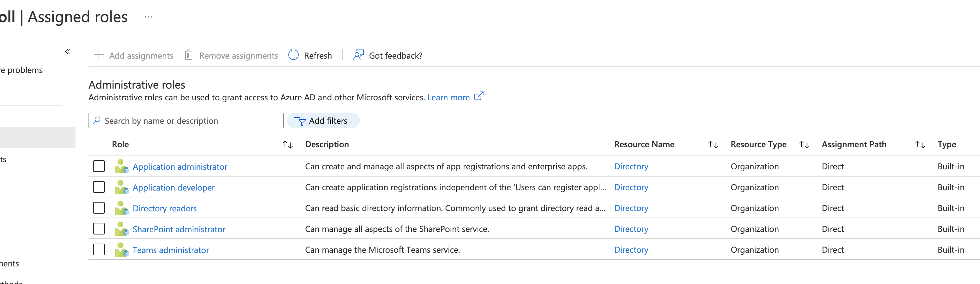Screen dimensions: 980x284
Task: Select the Directory readers row checkbox
Action: 99,208
